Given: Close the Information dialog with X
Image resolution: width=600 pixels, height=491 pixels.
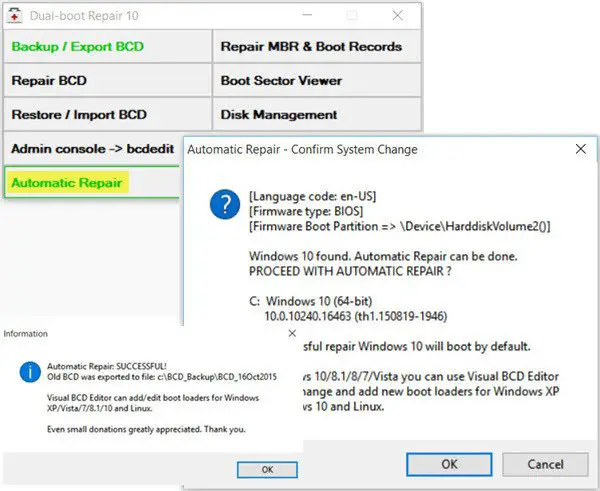Looking at the screenshot, I should tap(292, 333).
